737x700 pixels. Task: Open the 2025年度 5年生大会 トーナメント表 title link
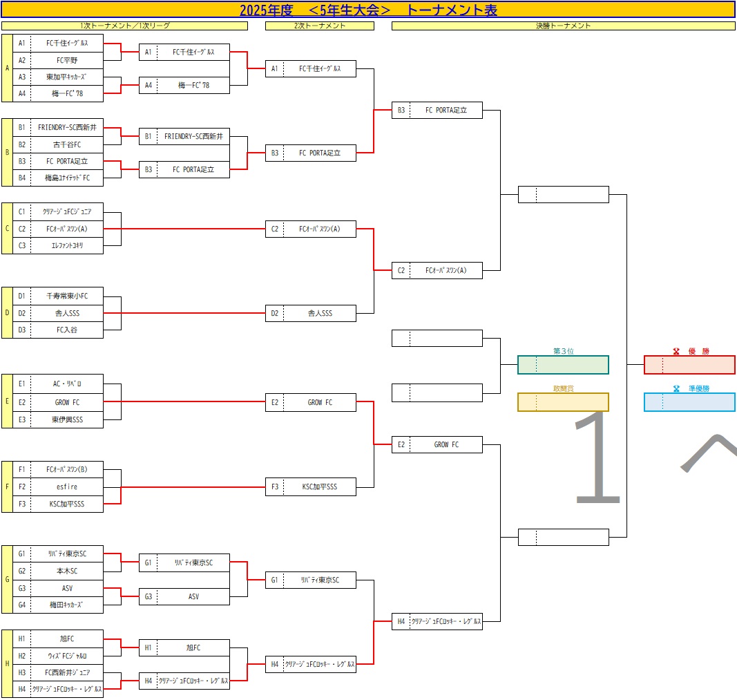pyautogui.click(x=367, y=10)
